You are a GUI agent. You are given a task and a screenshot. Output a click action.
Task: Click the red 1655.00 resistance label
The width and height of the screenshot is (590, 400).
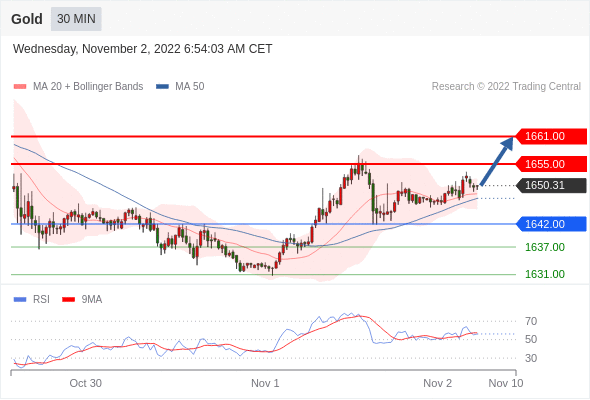coord(550,164)
